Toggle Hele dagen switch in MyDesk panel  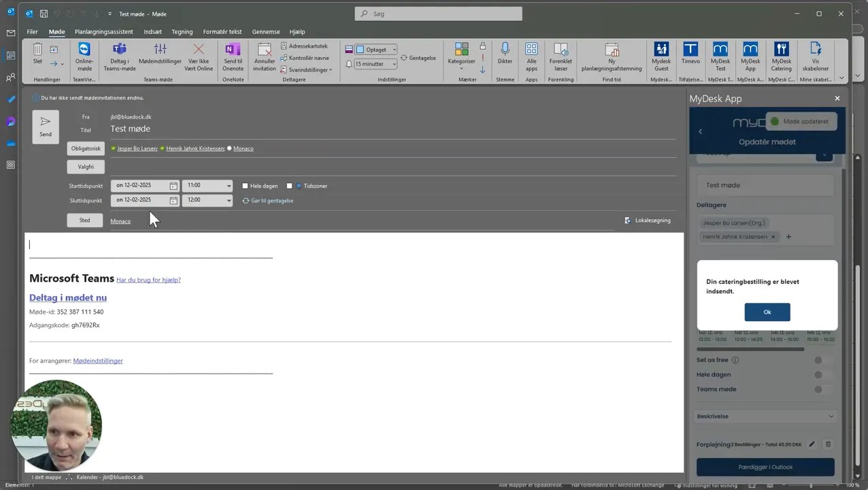point(822,374)
